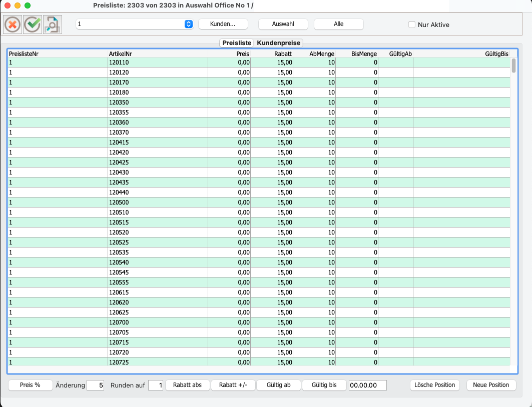Screen dimensions: 532x407
Task: Select article number 120415
Action: pyautogui.click(x=119, y=142)
